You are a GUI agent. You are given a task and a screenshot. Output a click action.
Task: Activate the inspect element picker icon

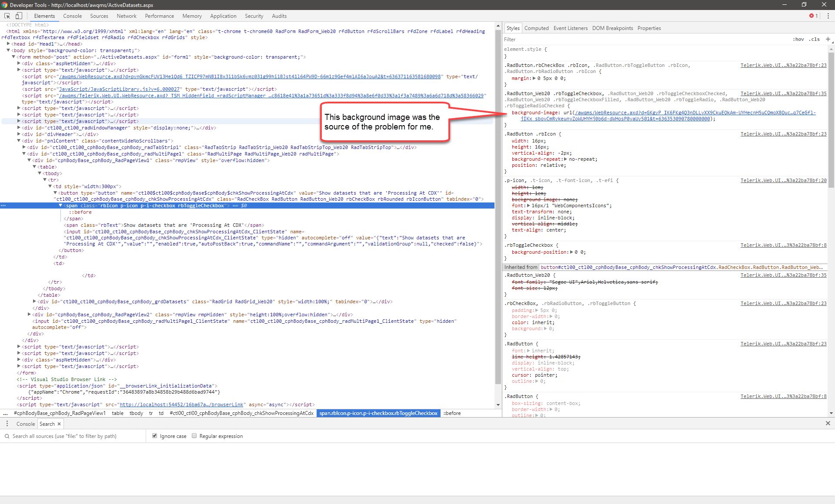coord(7,16)
